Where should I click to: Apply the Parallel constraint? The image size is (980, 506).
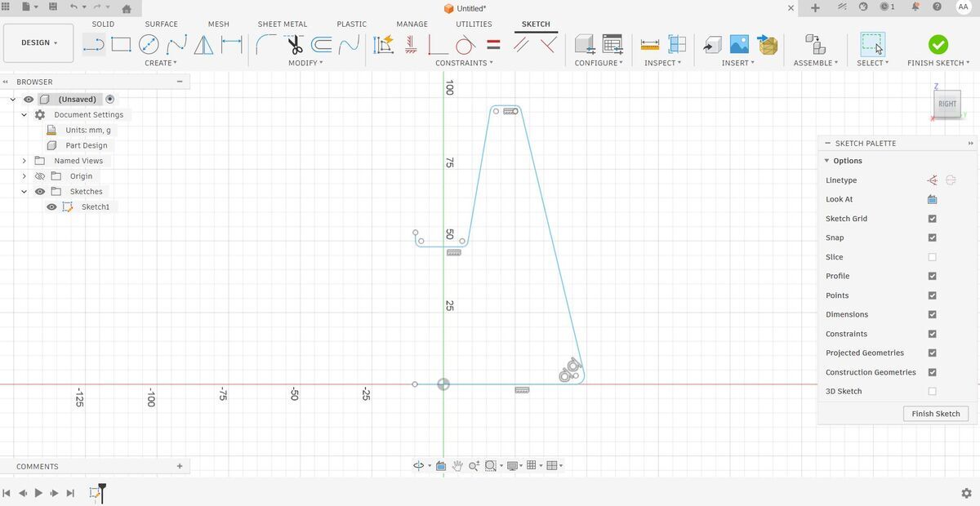point(521,44)
